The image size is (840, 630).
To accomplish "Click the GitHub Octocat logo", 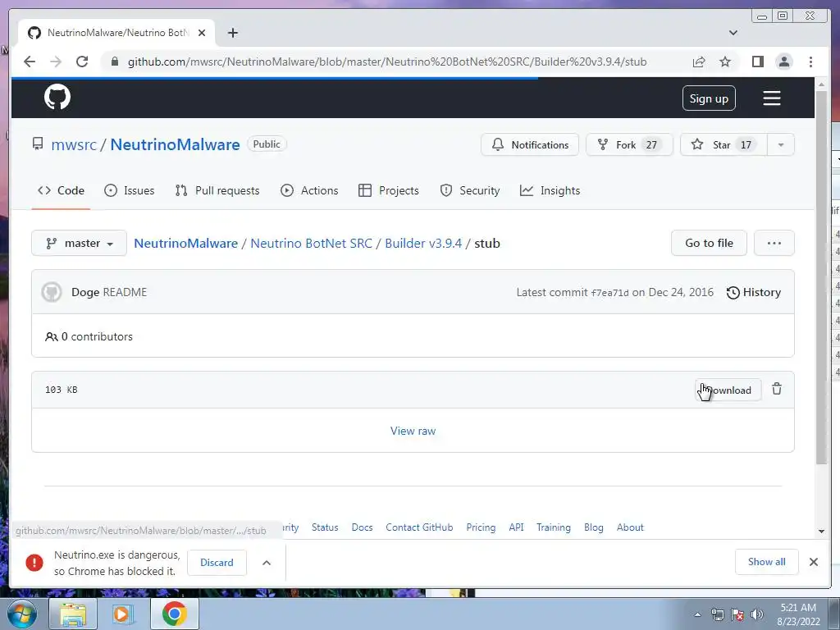I will point(57,97).
